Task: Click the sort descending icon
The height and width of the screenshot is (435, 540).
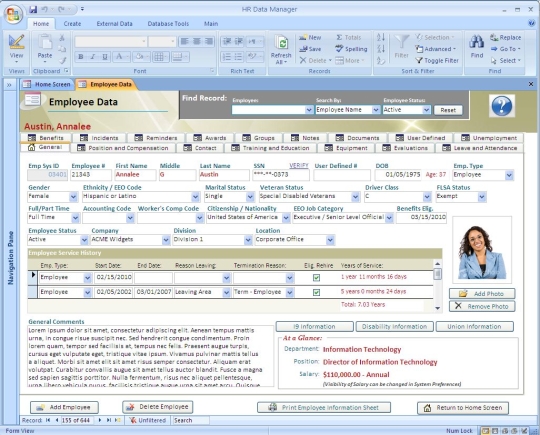Action: [381, 49]
